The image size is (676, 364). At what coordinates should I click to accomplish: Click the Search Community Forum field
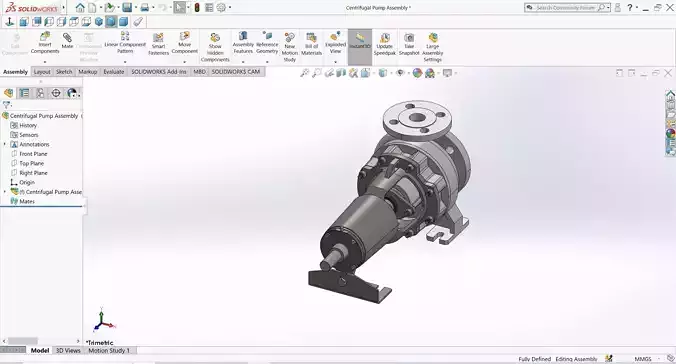point(567,7)
